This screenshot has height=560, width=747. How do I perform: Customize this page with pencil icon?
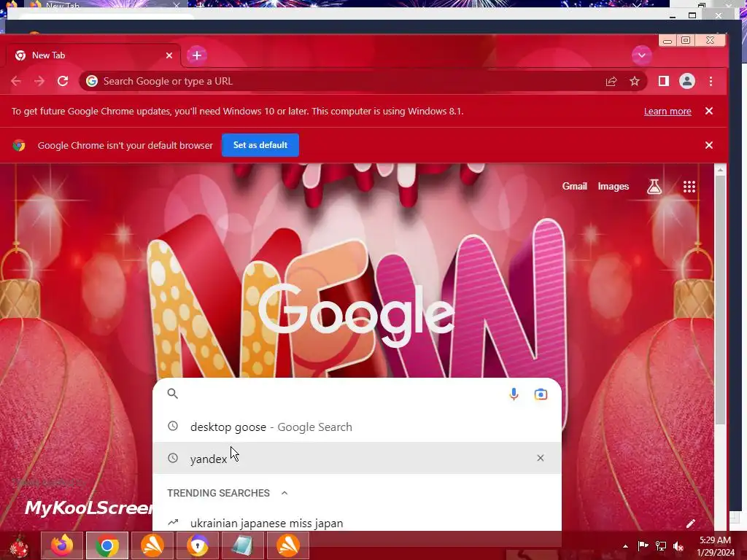[x=690, y=524]
